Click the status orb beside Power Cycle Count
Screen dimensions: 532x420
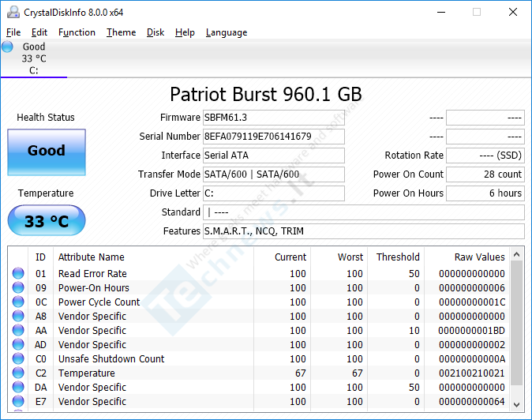18,302
